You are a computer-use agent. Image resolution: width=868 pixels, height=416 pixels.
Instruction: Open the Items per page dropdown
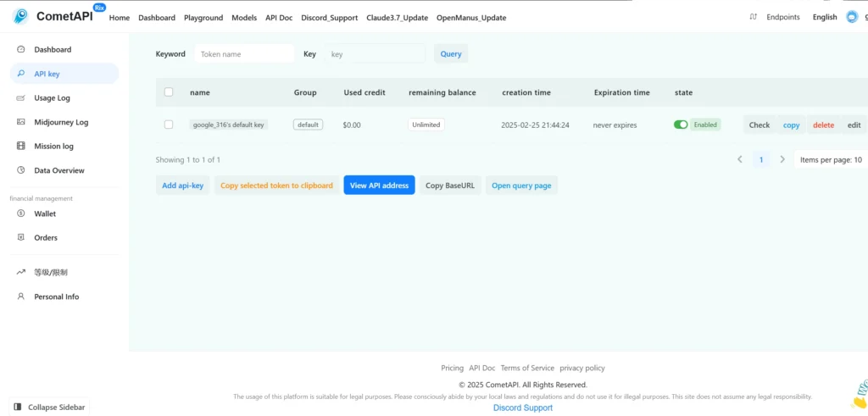click(x=831, y=159)
